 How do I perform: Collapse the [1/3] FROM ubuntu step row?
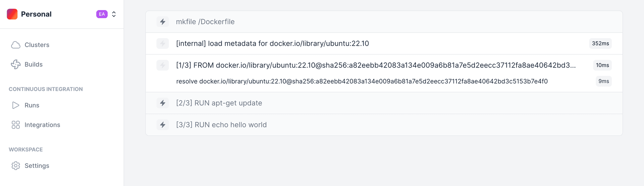(384, 65)
